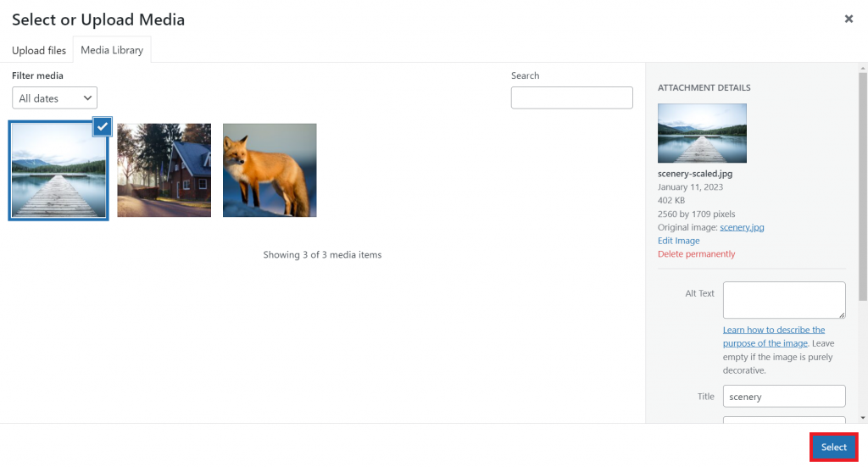The image size is (868, 467).
Task: Click the Filter media label
Action: tap(37, 75)
